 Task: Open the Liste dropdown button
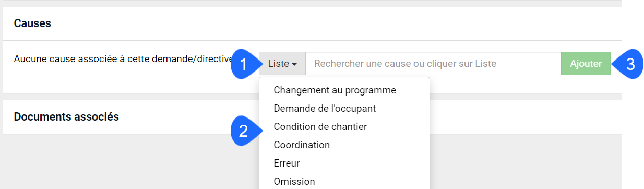[282, 64]
